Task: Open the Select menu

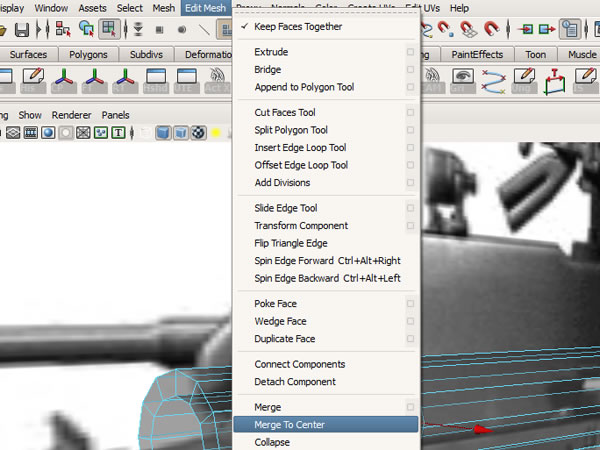Action: pos(129,8)
